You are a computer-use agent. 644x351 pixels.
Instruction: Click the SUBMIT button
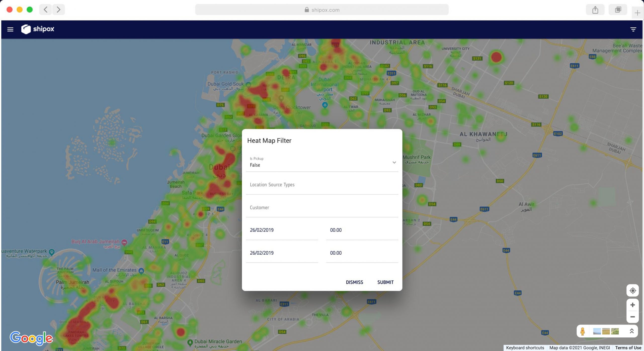[x=385, y=282]
